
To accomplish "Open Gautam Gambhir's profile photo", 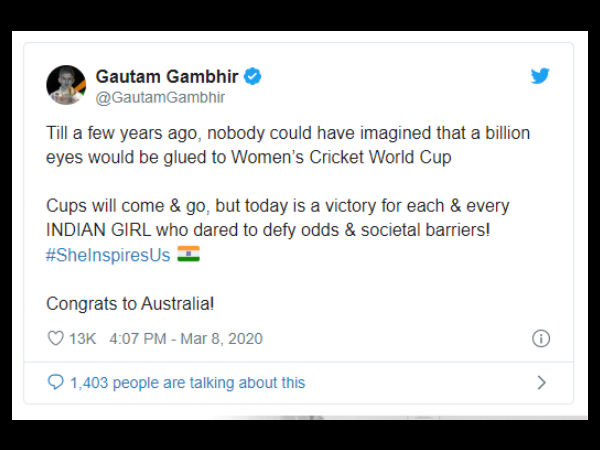I will 66,86.
